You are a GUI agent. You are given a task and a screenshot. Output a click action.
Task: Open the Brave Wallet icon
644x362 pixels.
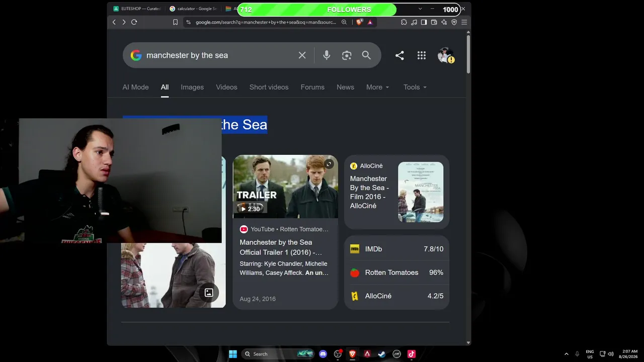(434, 22)
